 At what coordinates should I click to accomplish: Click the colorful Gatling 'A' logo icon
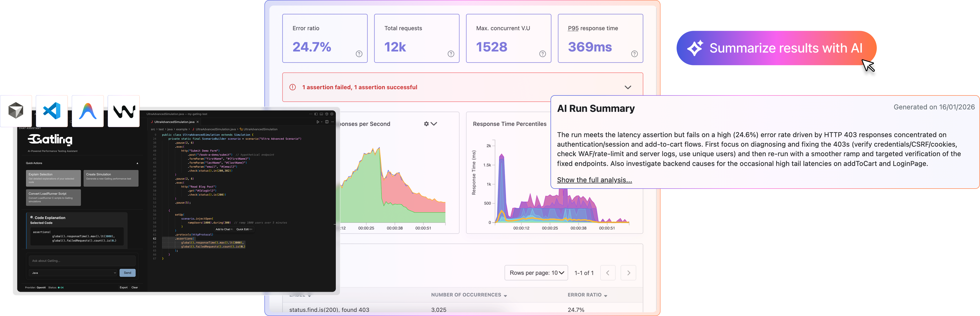[x=88, y=111]
